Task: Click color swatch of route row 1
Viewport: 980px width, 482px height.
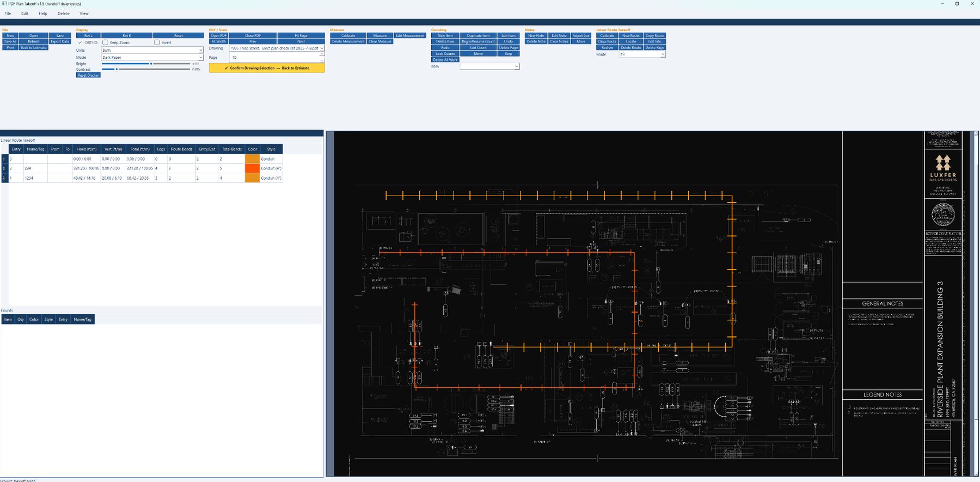Action: tap(252, 159)
